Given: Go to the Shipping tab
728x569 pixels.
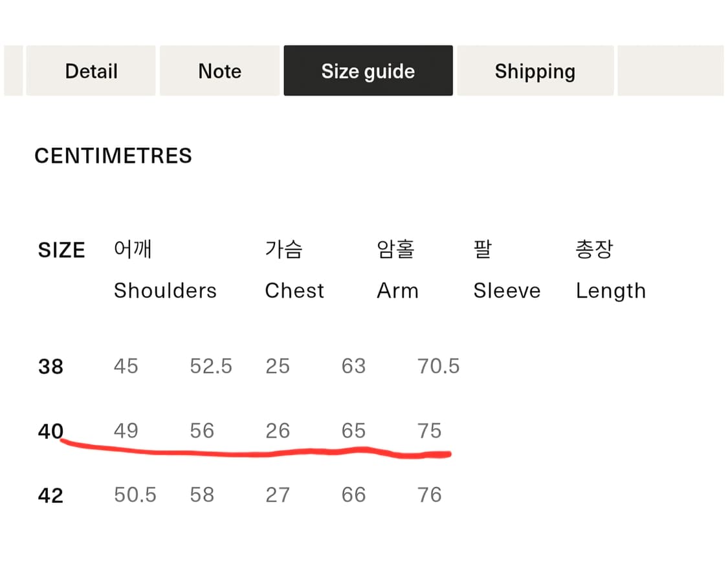Looking at the screenshot, I should [x=535, y=71].
